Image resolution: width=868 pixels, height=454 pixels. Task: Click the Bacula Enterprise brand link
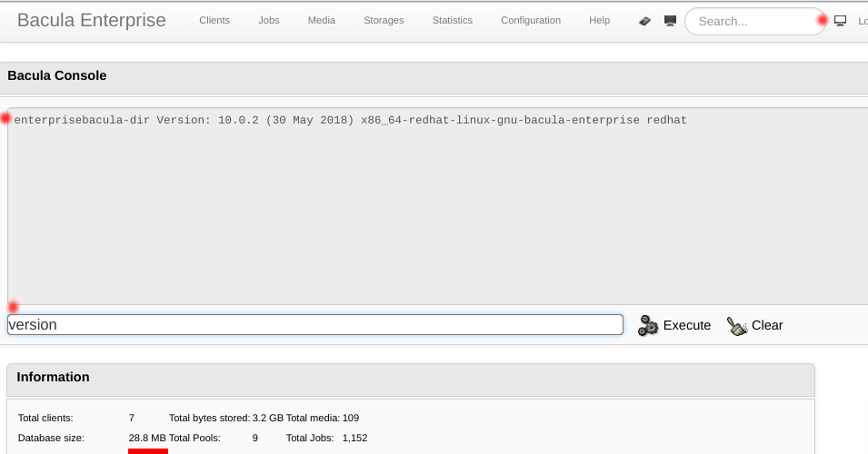pyautogui.click(x=91, y=21)
